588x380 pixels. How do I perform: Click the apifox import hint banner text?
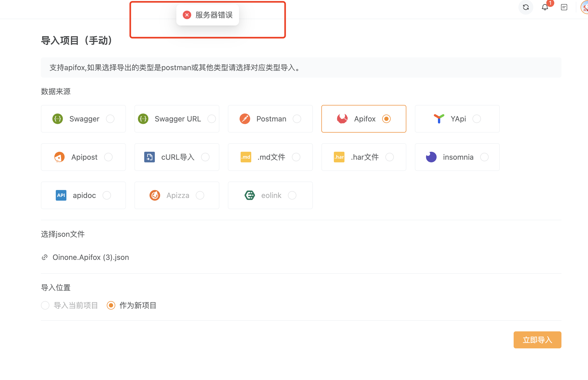[x=175, y=67]
